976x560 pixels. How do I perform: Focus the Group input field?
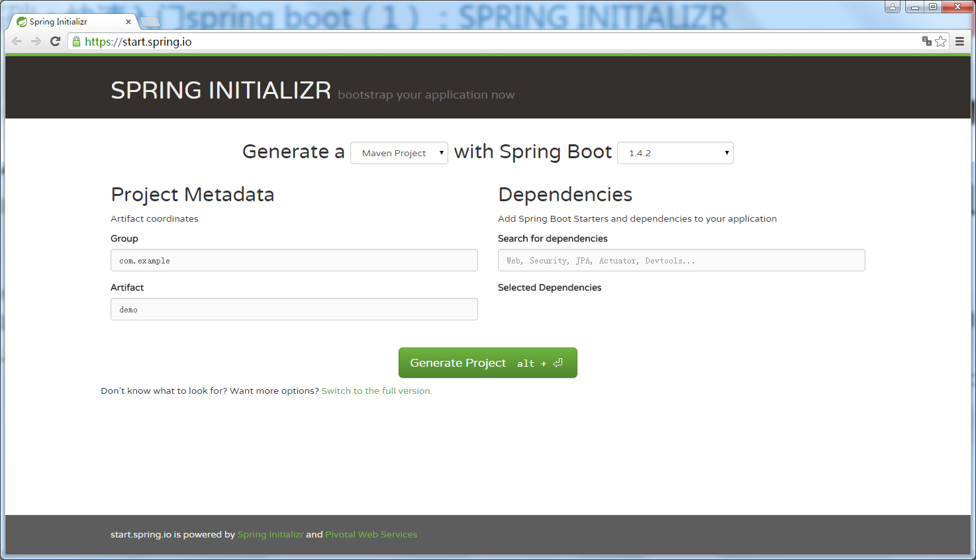tap(294, 260)
